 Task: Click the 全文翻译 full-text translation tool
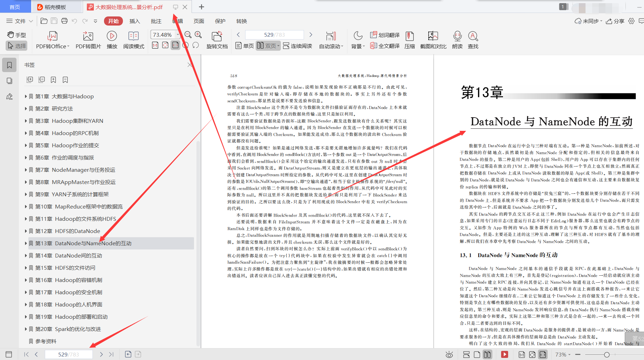(385, 46)
